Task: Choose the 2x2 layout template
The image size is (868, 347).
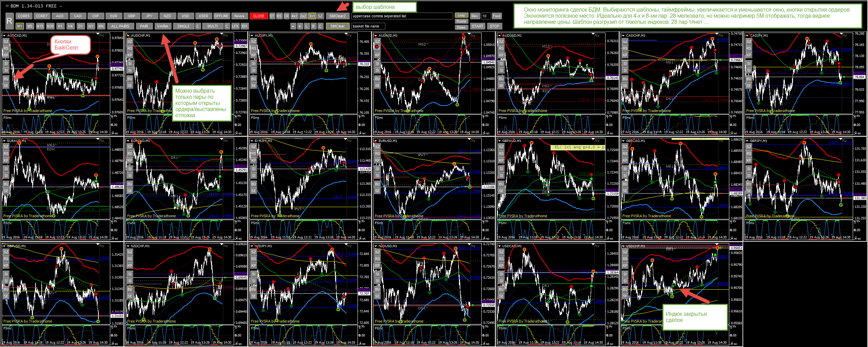Action: click(x=303, y=16)
